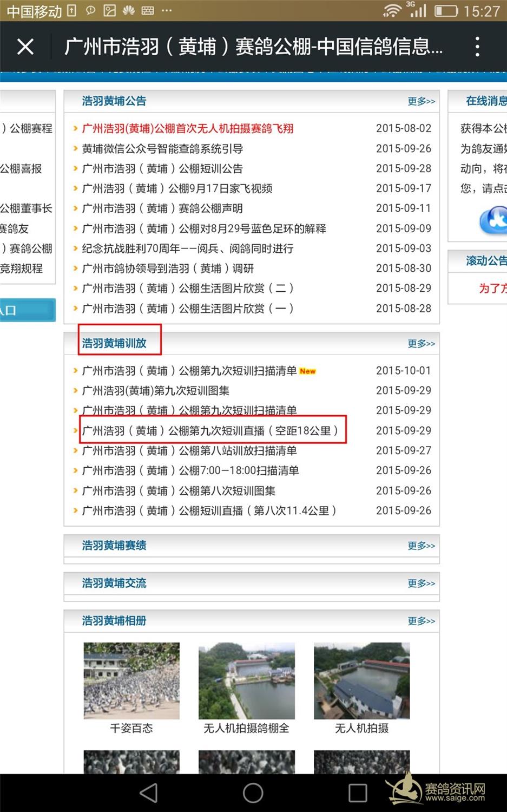Open 广州浩羽(黄埔)第九次短训图集 link
The width and height of the screenshot is (507, 812).
(x=155, y=391)
